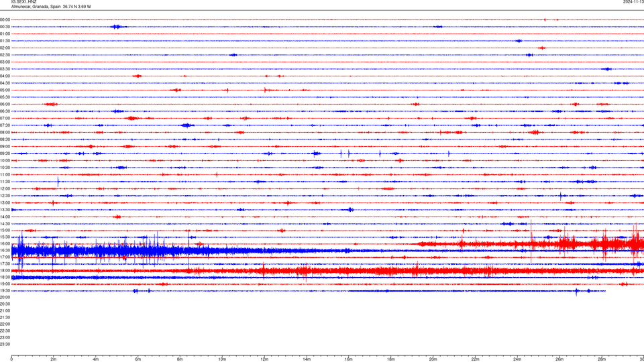Click the 23:30 time row label

[5, 345]
